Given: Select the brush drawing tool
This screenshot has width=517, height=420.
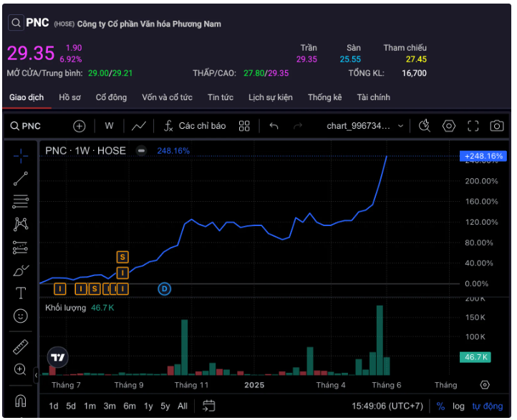Looking at the screenshot, I should pos(21,270).
